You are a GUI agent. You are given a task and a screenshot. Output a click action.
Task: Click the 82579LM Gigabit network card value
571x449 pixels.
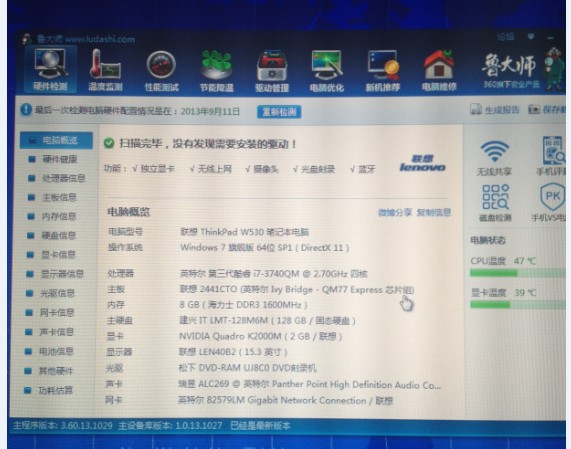[x=285, y=401]
